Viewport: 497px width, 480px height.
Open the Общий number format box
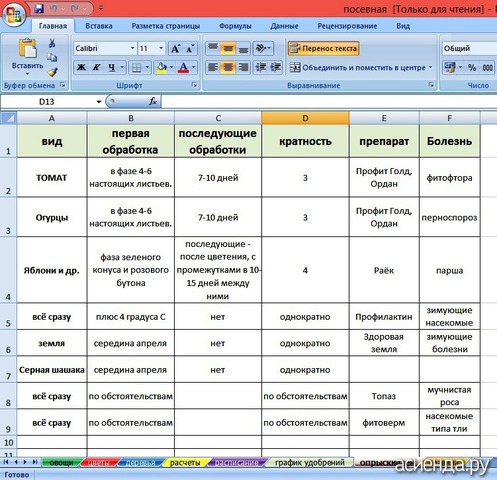(x=469, y=49)
